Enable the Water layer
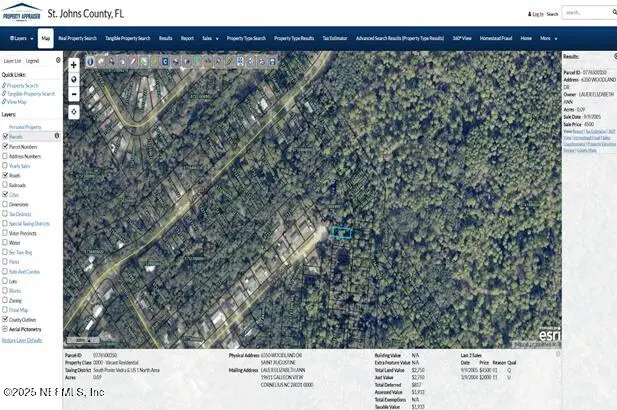Viewport: 617px width, 410px height. coord(5,242)
